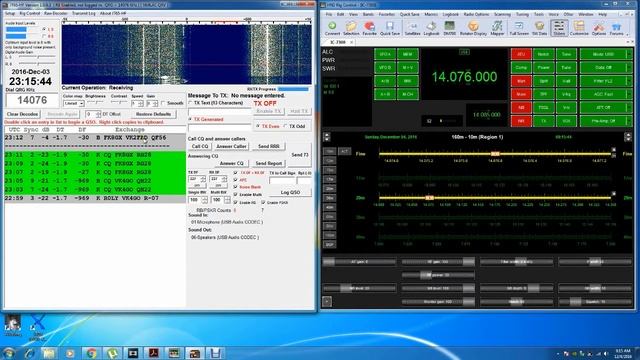Open Adobe Reader from the taskbar

pyautogui.click(x=153, y=353)
